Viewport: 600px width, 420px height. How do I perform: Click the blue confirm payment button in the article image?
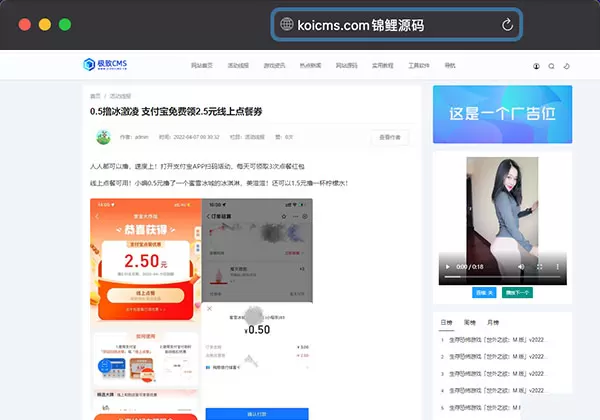257,414
